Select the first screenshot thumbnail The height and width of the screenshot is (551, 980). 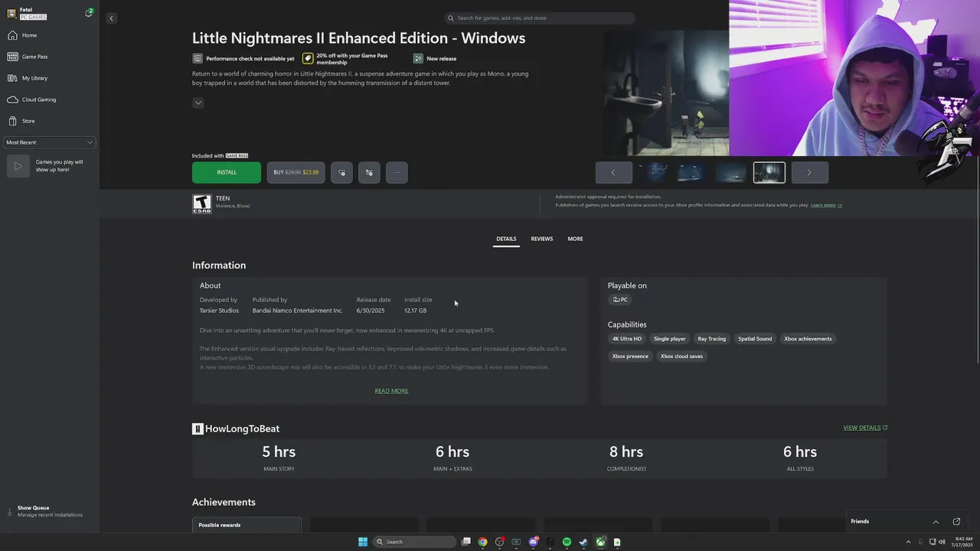tap(655, 172)
